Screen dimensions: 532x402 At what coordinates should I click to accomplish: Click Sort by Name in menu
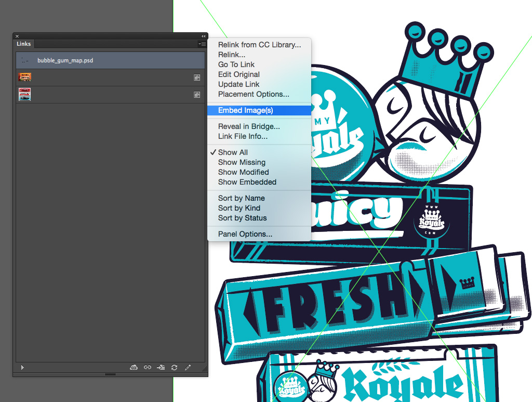241,198
